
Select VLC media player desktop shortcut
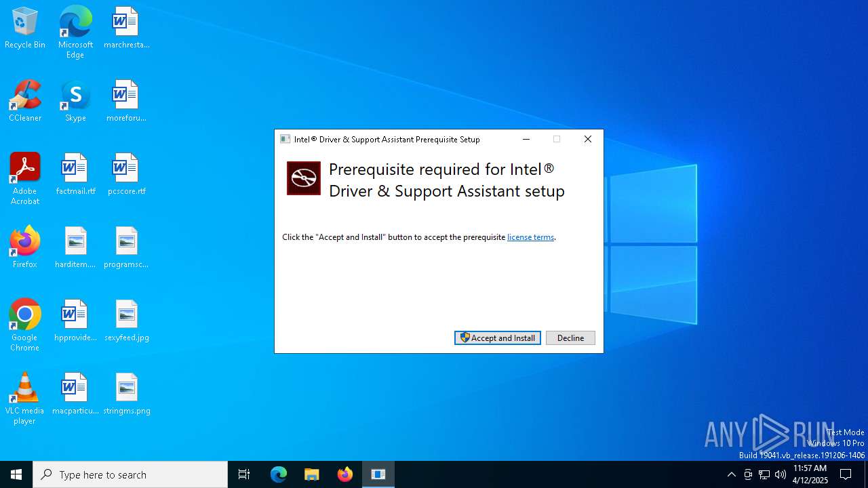pos(25,399)
